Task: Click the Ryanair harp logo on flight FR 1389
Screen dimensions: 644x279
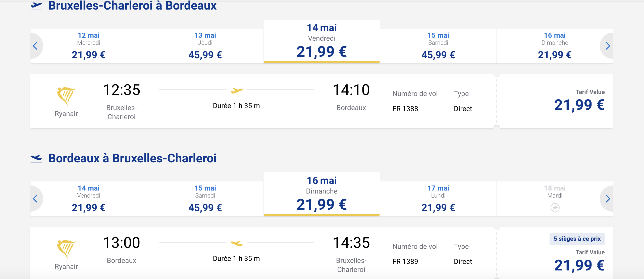Action: (66, 249)
